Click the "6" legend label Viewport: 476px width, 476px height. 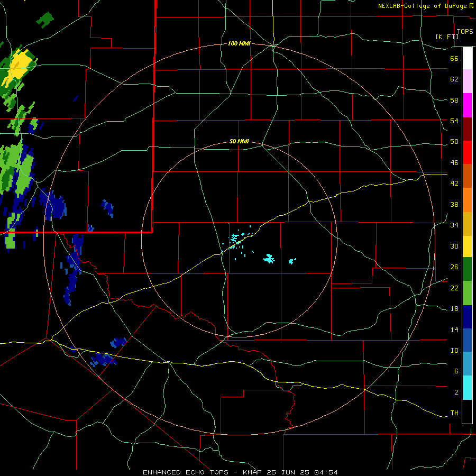click(x=456, y=371)
